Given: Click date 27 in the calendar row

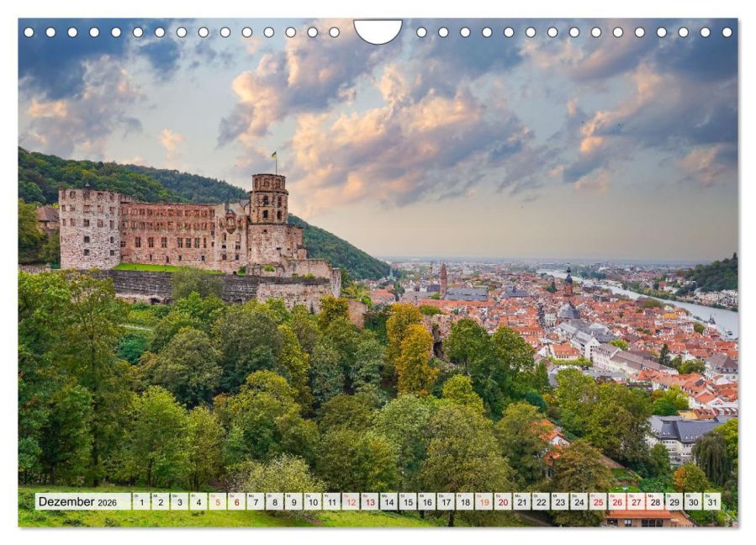Looking at the screenshot, I should tap(636, 502).
